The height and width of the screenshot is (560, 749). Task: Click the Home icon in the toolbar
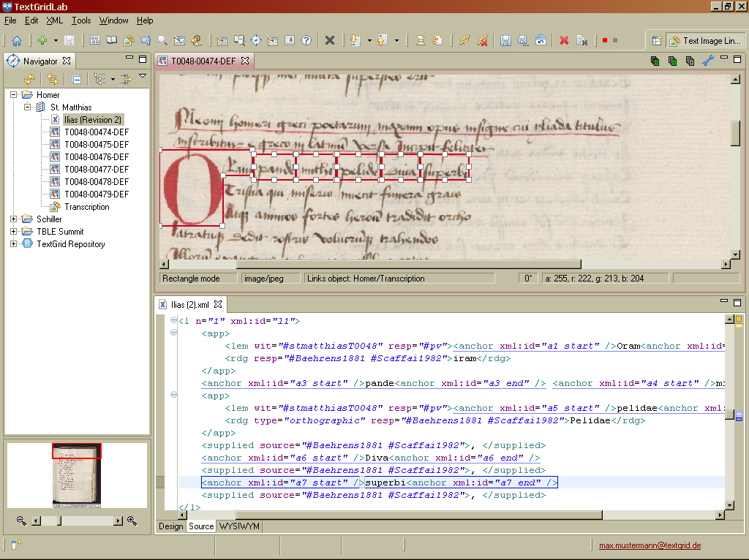pos(16,41)
